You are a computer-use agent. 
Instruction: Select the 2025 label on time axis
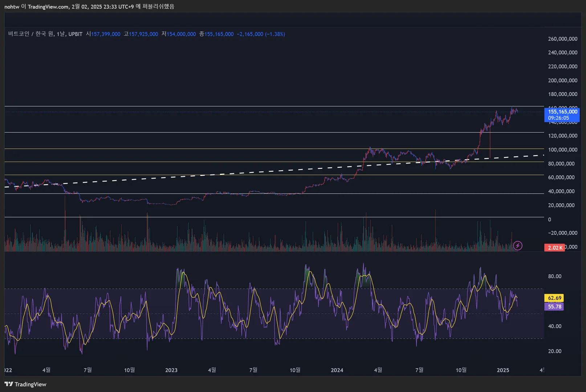(x=503, y=370)
